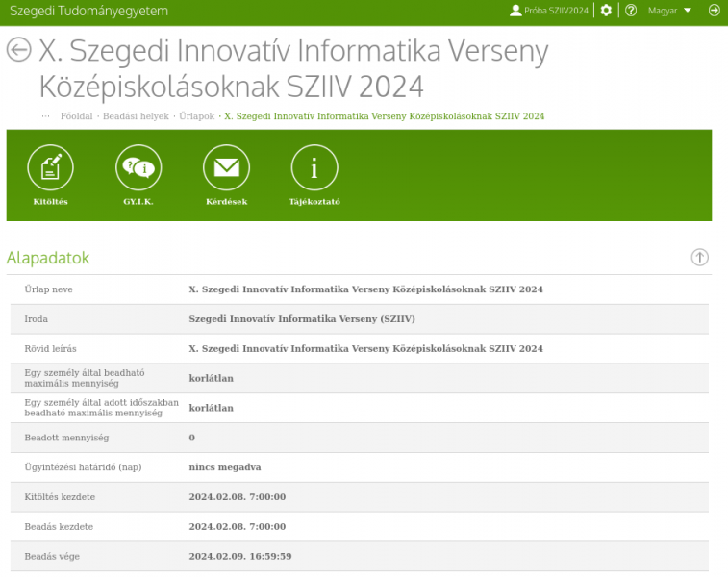Image resolution: width=728 pixels, height=577 pixels.
Task: Go to Beadási helyek breadcrumb
Action: [x=136, y=116]
